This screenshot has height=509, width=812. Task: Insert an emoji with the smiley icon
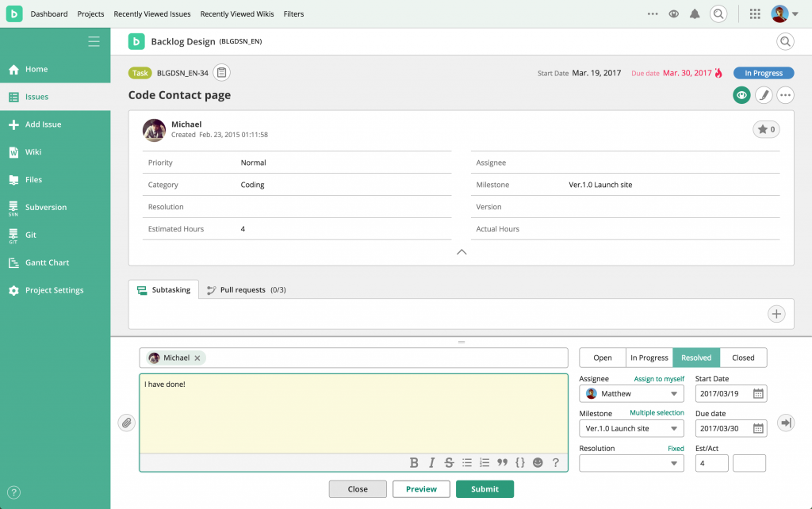(x=538, y=463)
